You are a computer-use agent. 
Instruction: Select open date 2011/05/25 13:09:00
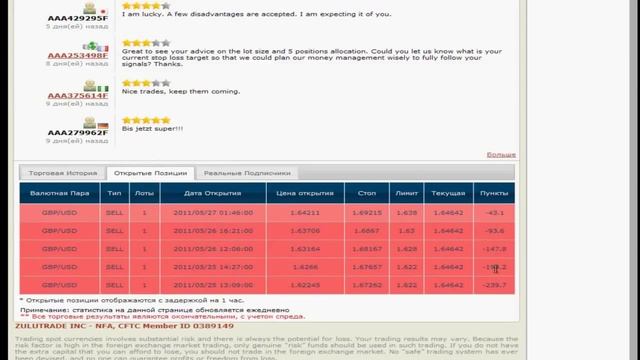pos(213,285)
